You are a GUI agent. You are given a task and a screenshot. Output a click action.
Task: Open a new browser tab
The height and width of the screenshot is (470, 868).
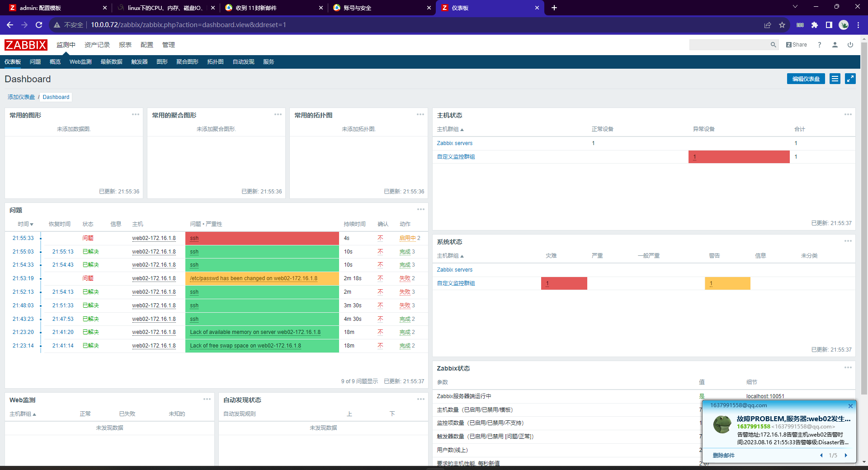tap(554, 8)
